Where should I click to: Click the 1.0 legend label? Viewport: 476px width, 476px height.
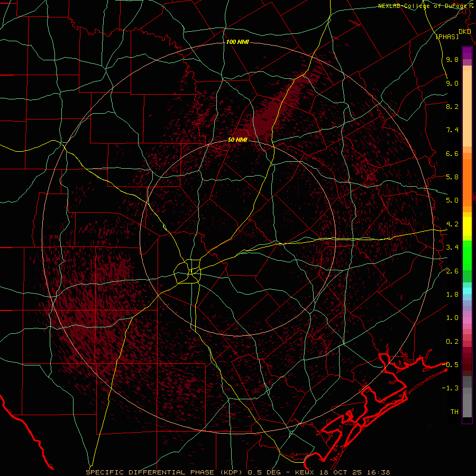452,318
